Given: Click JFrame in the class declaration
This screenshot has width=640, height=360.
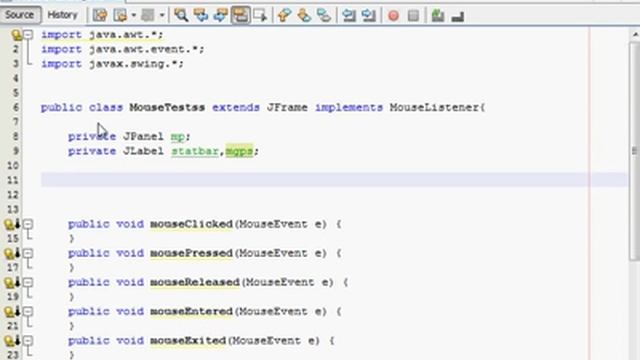Looking at the screenshot, I should 287,107.
